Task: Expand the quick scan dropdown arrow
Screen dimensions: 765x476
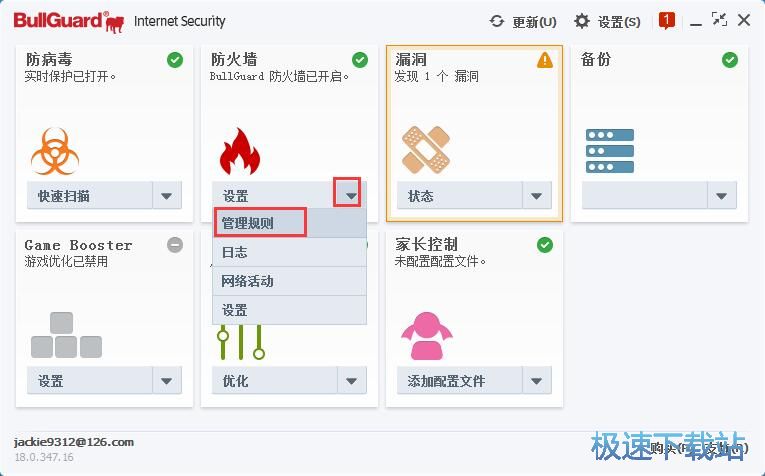Action: click(x=167, y=196)
